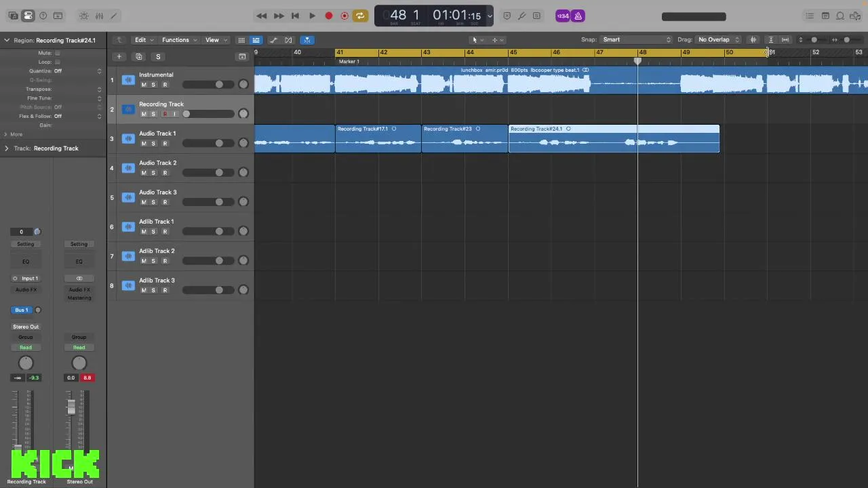Open the tuner
This screenshot has height=488, width=868.
(x=521, y=16)
